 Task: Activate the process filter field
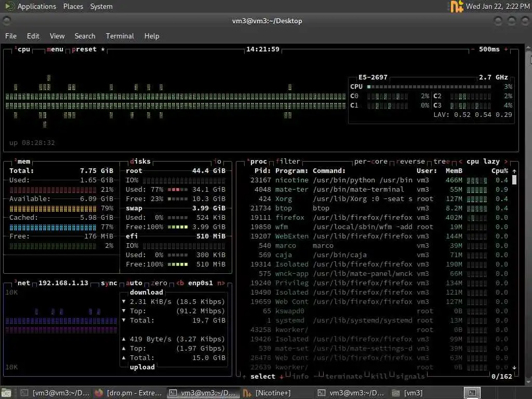click(288, 162)
